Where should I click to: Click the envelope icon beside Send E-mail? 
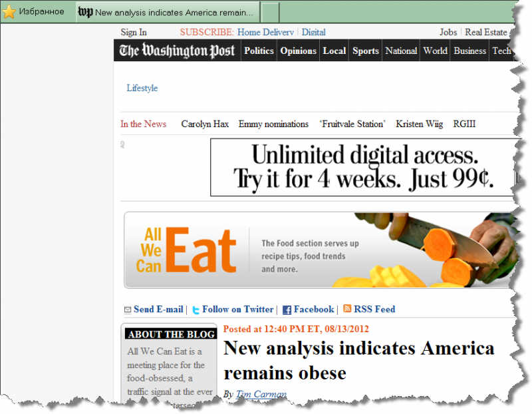point(128,310)
